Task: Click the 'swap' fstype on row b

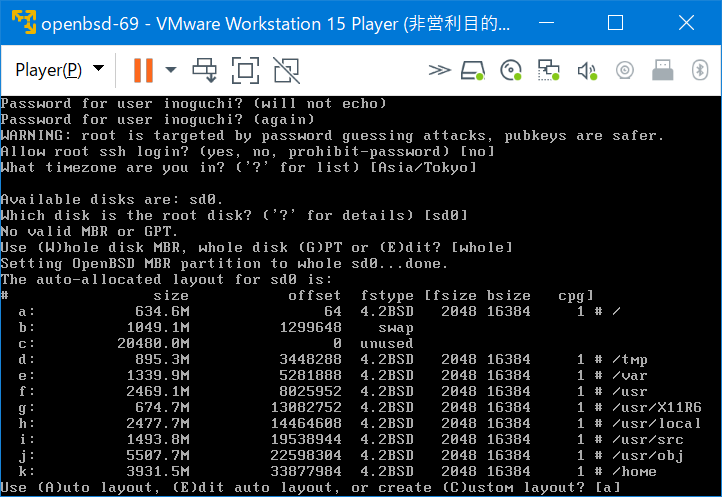Action: 396,327
